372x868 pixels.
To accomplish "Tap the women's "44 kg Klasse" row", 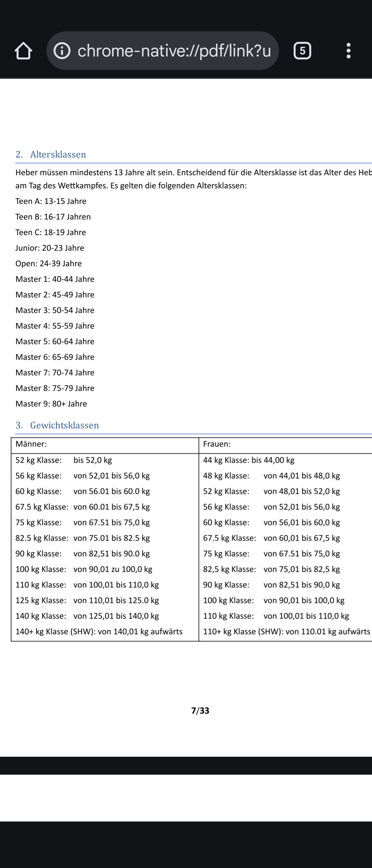I will (249, 460).
